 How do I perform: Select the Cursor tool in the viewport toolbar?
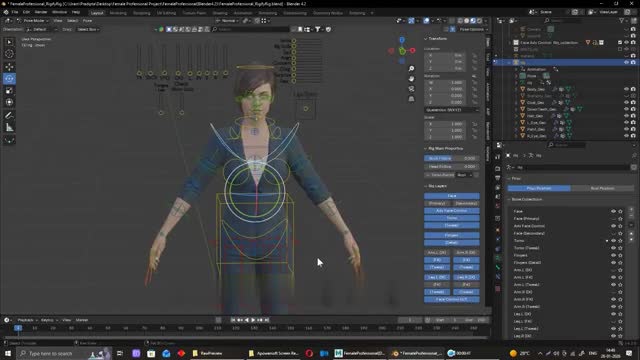pyautogui.click(x=9, y=54)
